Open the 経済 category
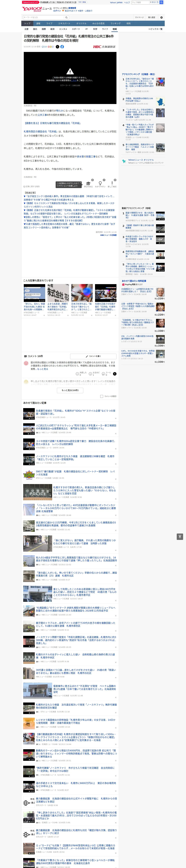The width and height of the screenshot is (186, 868). [52, 29]
